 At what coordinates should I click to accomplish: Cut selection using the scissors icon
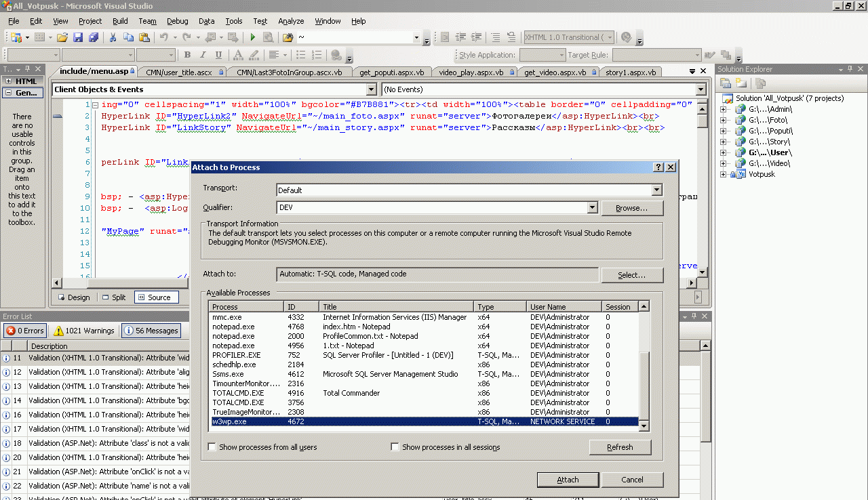pyautogui.click(x=113, y=38)
